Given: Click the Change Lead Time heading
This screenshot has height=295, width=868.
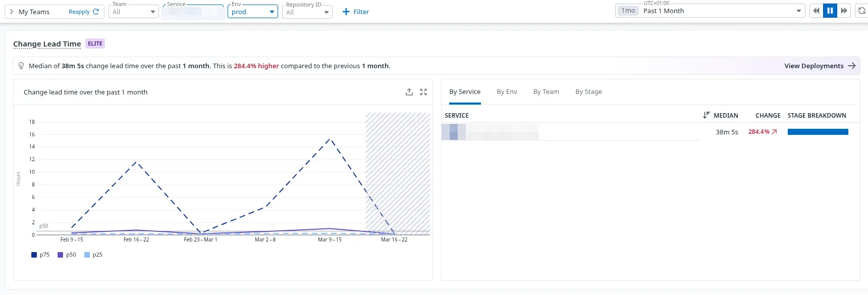Looking at the screenshot, I should pos(47,44).
